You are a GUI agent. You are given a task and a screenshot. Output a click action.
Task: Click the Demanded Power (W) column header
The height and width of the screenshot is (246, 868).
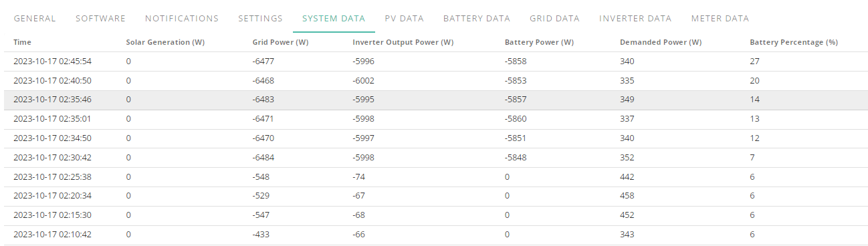click(661, 42)
